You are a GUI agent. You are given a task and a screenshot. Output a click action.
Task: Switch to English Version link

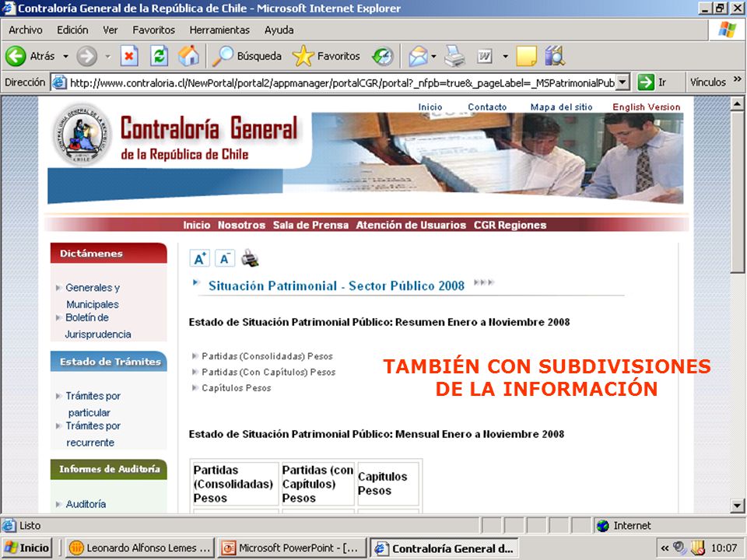pos(647,107)
